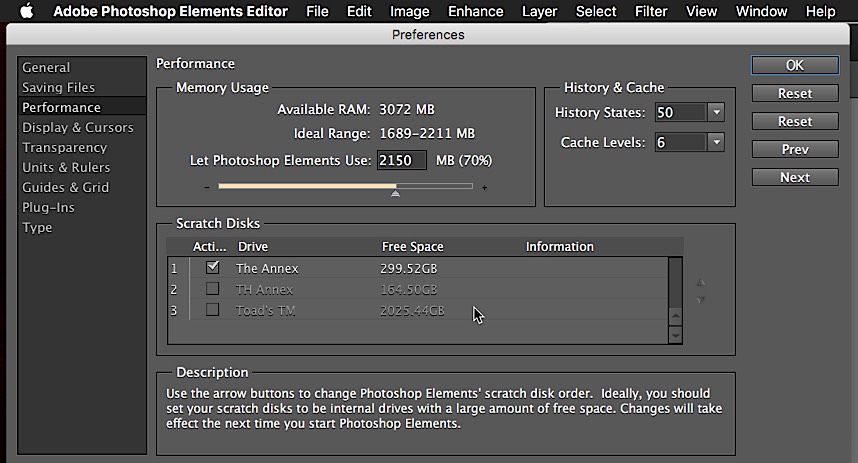858x463 pixels.
Task: Open the Enhance menu
Action: tap(476, 12)
